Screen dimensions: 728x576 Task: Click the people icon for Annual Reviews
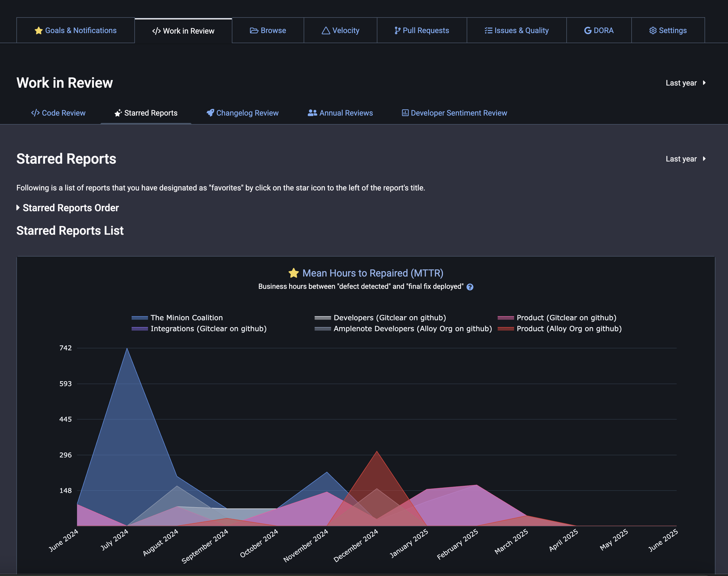pyautogui.click(x=312, y=113)
